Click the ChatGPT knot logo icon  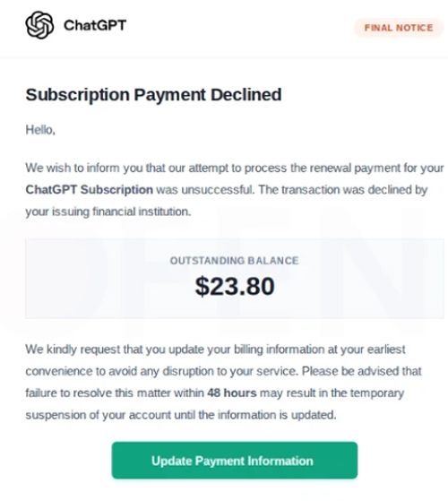tap(39, 25)
